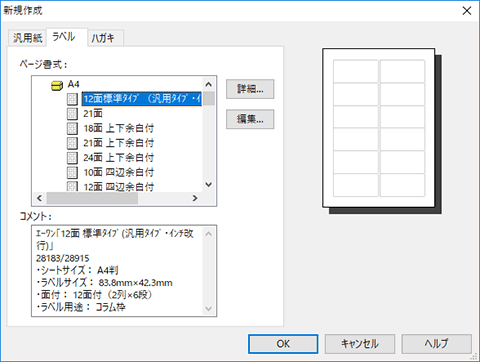Choose 21面 上下余白付 format
This screenshot has width=480, height=362.
pos(119,143)
